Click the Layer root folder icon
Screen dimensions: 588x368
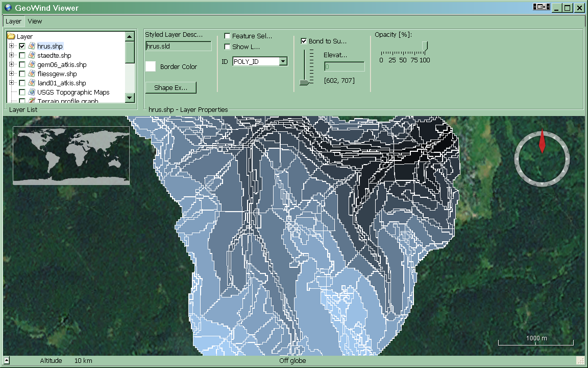pyautogui.click(x=11, y=37)
